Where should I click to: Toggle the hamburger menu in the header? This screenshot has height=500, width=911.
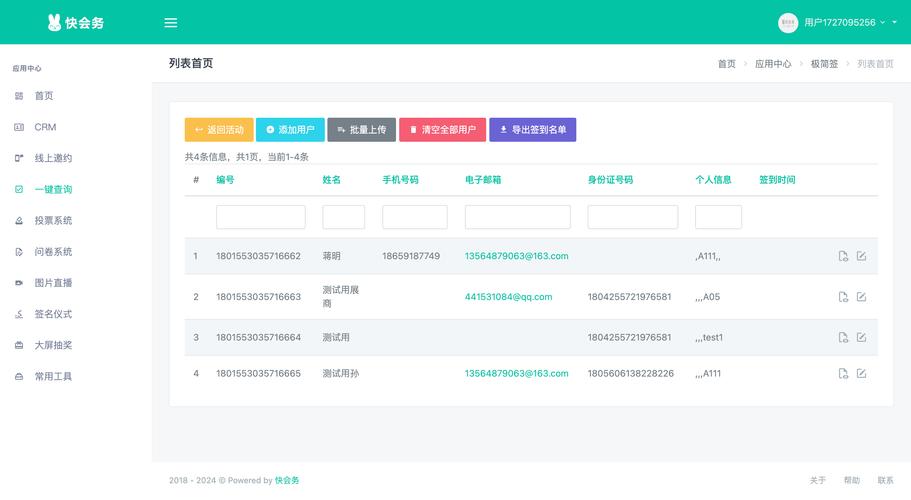[171, 23]
